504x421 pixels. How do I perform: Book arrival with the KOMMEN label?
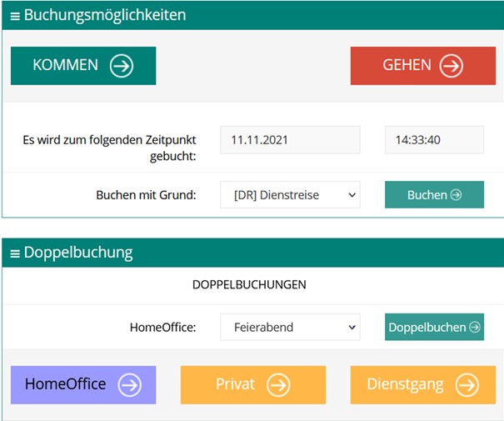[x=65, y=66]
